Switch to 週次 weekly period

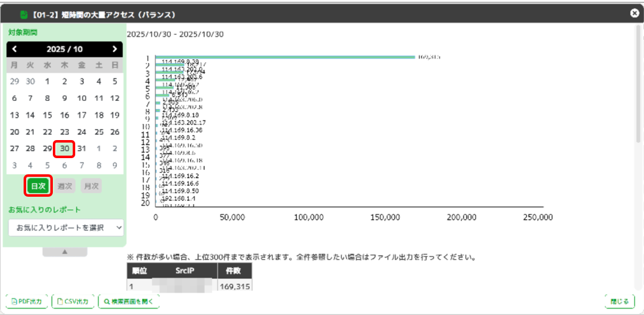(65, 186)
